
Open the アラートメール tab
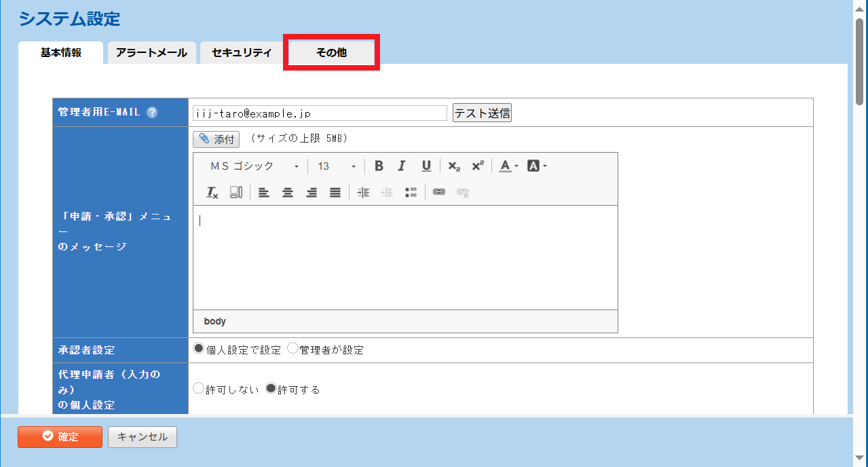[x=151, y=52]
